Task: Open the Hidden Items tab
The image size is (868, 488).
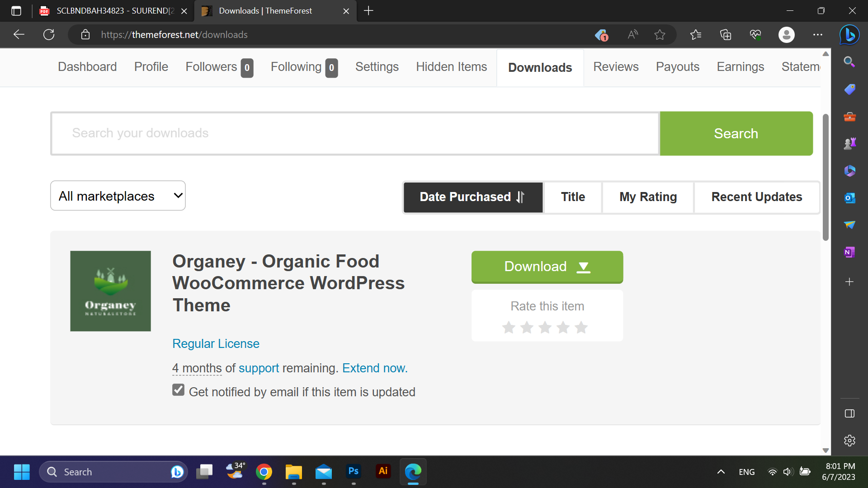Action: [x=452, y=67]
